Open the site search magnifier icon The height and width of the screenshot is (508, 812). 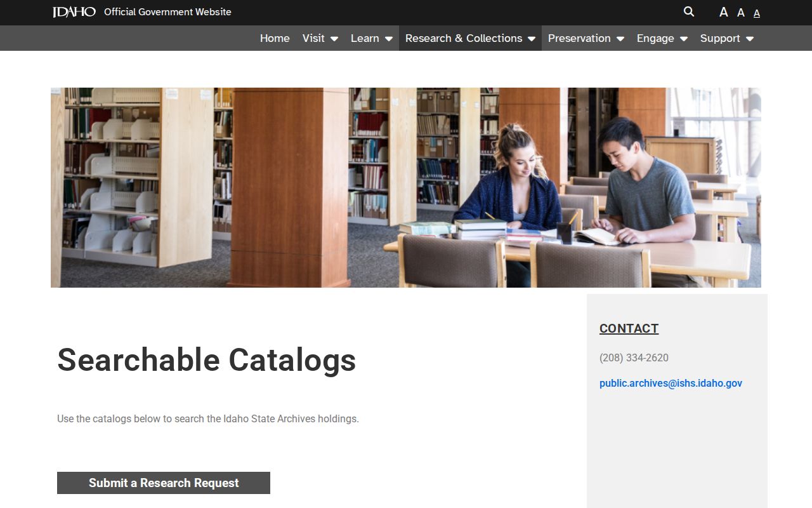[x=689, y=12]
